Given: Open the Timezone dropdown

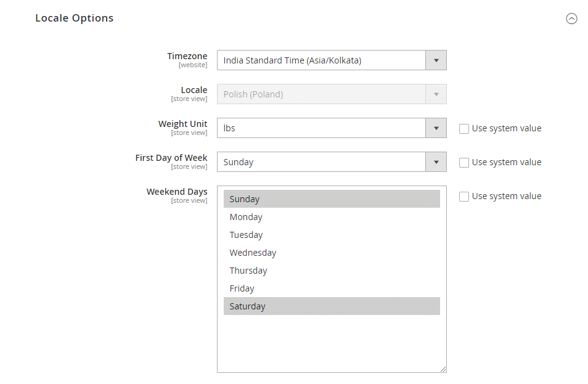Looking at the screenshot, I should tap(436, 60).
